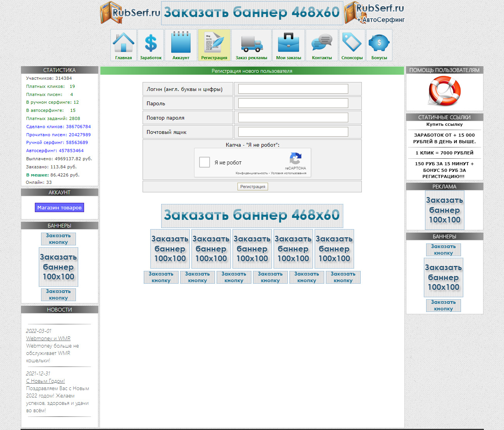Screen dimensions: 504x430
Task: Open "ЗАРАБОТОК ОТ + 15 000 РУБЛЕЙ" link
Action: tap(444, 138)
